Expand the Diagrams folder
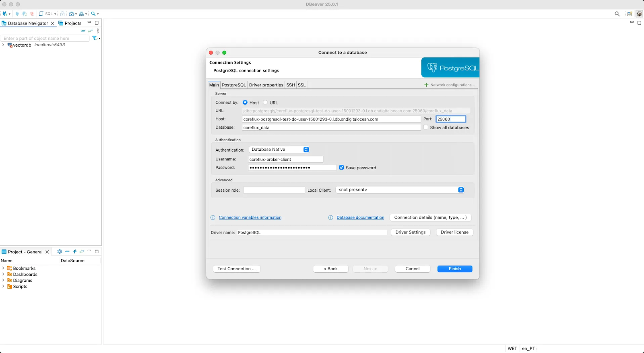The width and height of the screenshot is (644, 353). 3,280
